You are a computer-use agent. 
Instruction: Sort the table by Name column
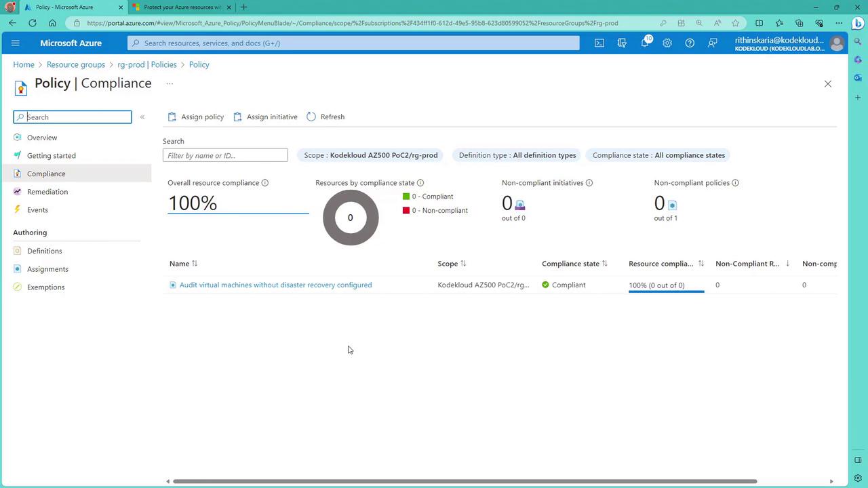[183, 264]
